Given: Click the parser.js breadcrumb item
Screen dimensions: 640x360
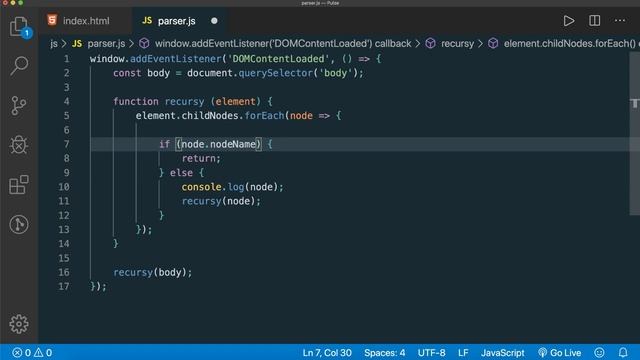Looking at the screenshot, I should pos(106,44).
